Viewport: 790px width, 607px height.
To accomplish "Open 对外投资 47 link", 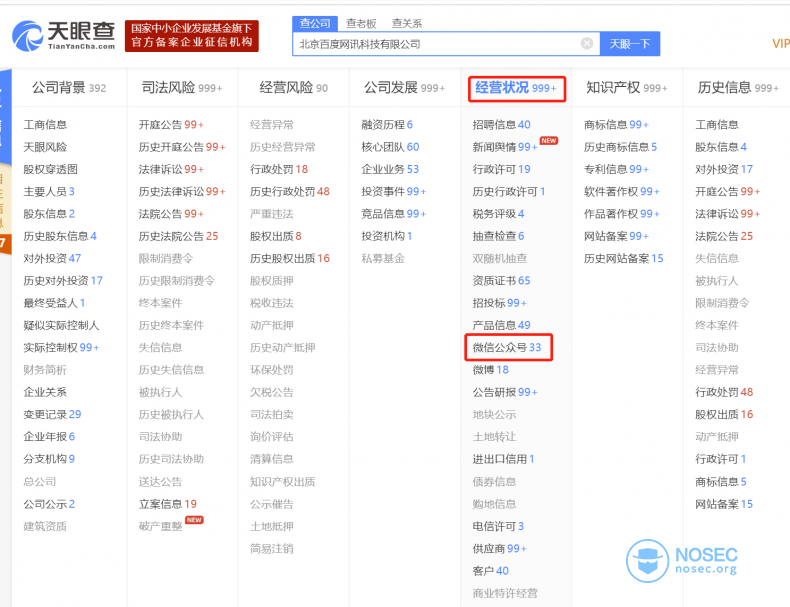I will [52, 258].
